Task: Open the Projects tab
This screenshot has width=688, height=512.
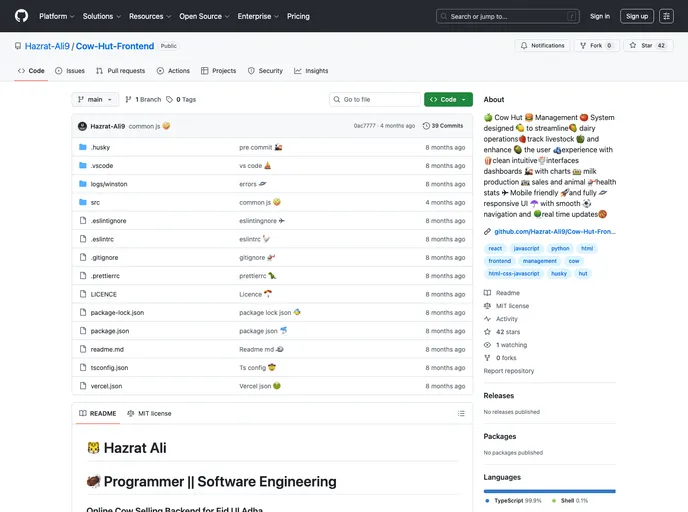Action: [219, 71]
